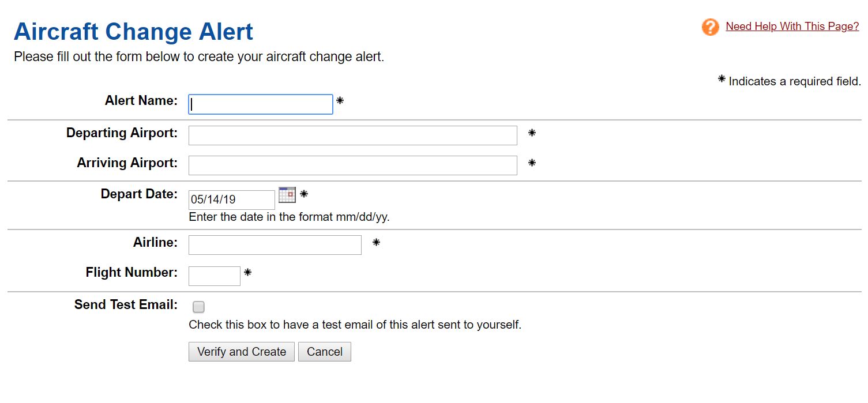The height and width of the screenshot is (403, 868).
Task: Click the Alert Name input field
Action: coord(260,104)
